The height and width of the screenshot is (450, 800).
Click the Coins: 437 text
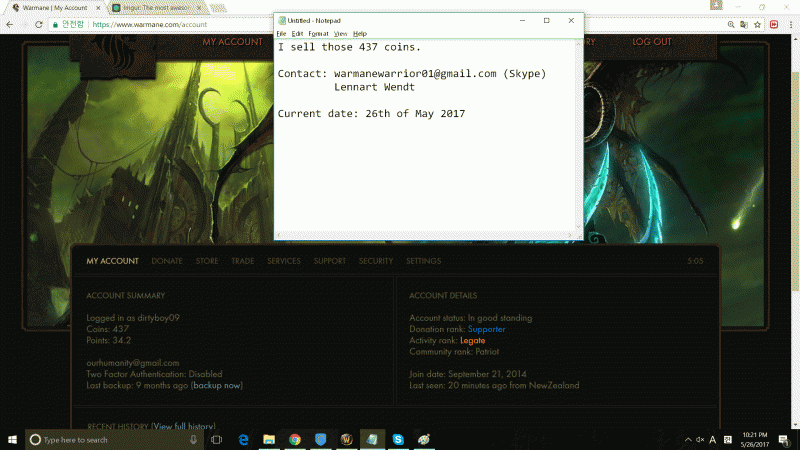coord(107,329)
